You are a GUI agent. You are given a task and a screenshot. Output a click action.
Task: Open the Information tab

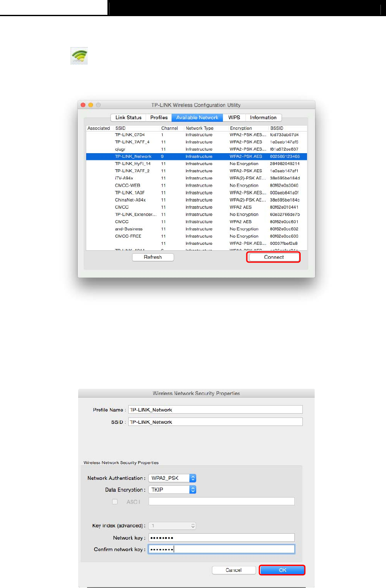click(263, 118)
